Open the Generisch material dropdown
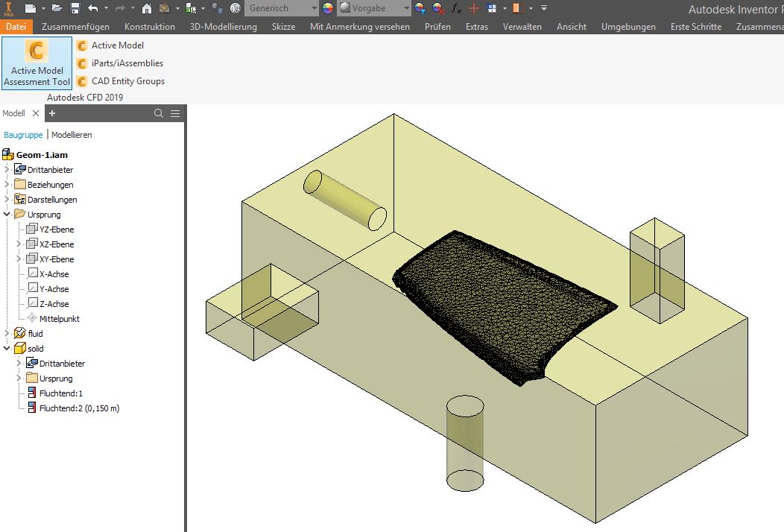Screen dimensions: 784x532 313,7
